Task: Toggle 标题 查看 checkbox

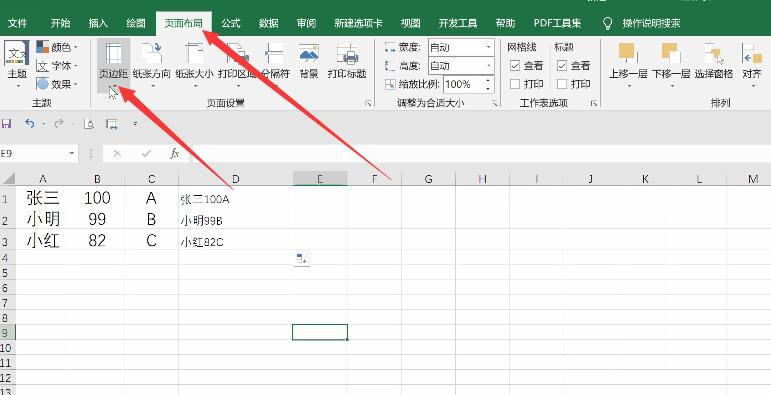Action: coord(562,65)
